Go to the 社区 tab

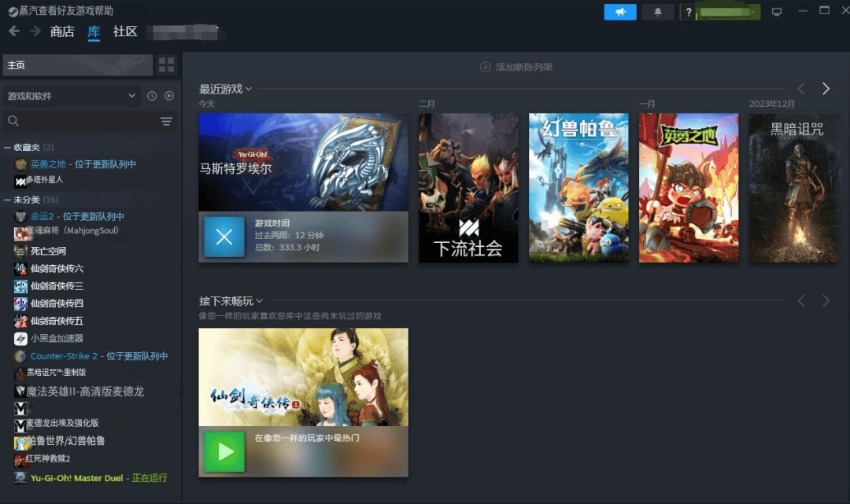click(x=125, y=31)
